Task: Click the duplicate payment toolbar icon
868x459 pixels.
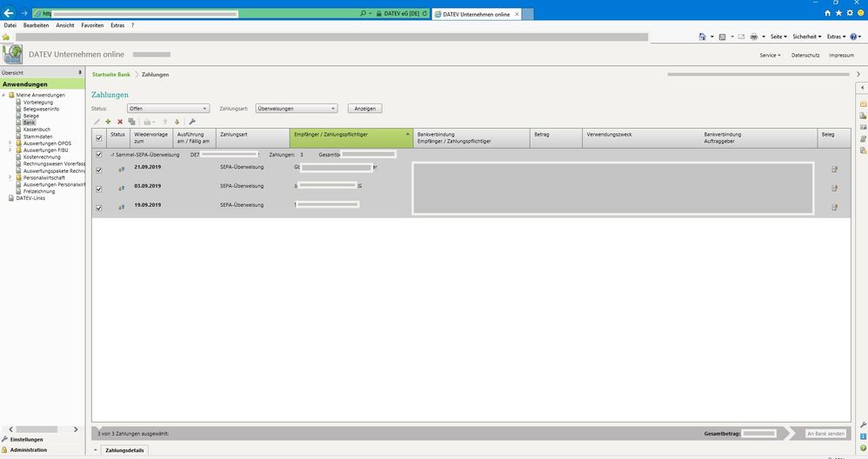Action: (x=131, y=122)
